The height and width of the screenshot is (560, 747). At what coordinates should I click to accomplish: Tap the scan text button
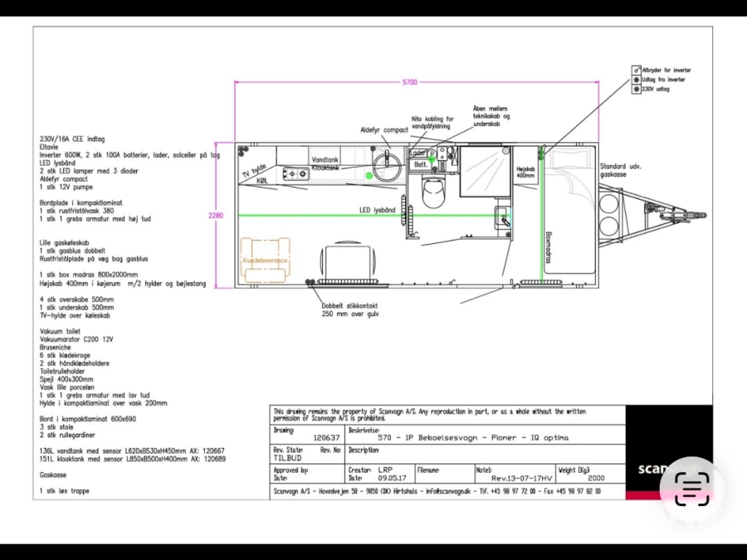(690, 488)
